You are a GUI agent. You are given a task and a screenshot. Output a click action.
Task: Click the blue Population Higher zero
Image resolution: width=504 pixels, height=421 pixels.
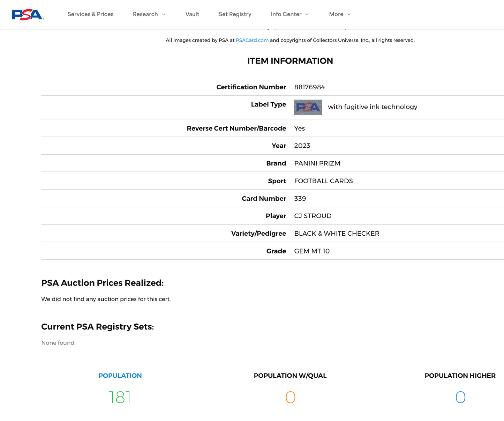pyautogui.click(x=460, y=397)
